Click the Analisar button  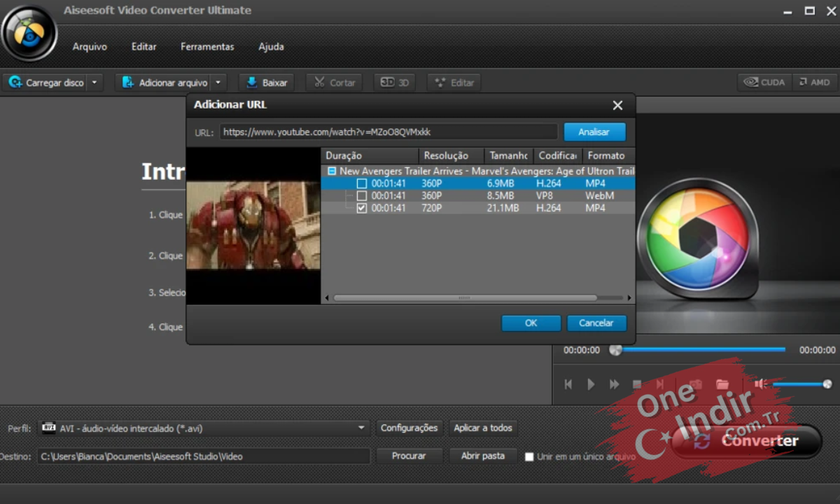point(594,132)
